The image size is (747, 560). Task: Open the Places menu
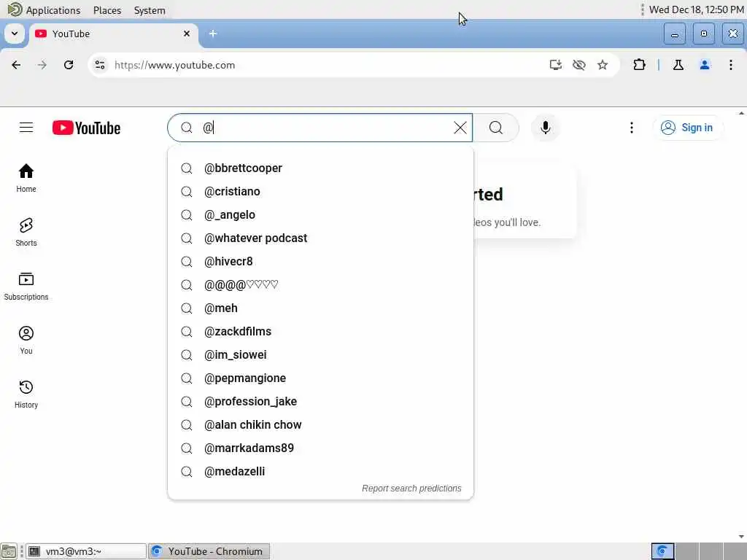(x=107, y=10)
